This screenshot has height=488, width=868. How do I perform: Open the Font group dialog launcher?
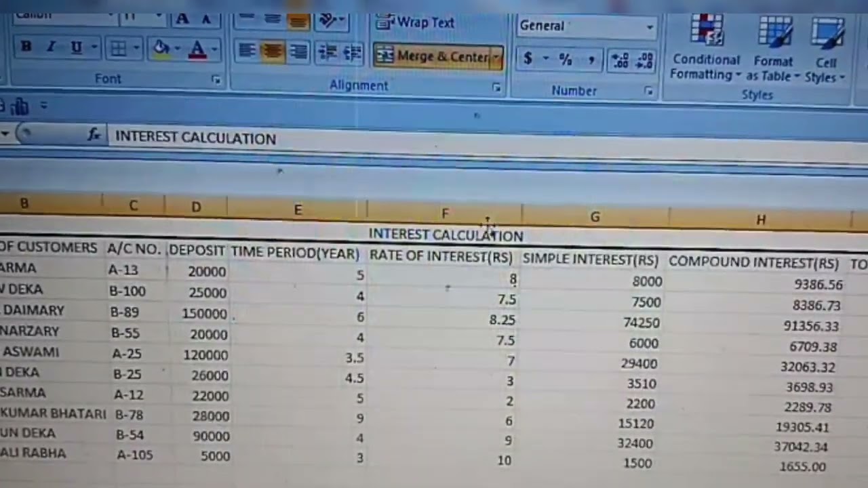coord(216,80)
